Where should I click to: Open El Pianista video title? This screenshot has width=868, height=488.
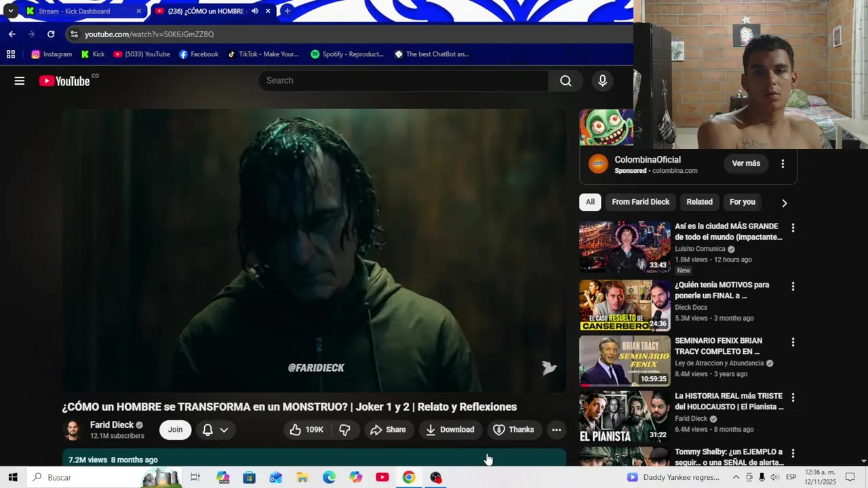click(729, 401)
